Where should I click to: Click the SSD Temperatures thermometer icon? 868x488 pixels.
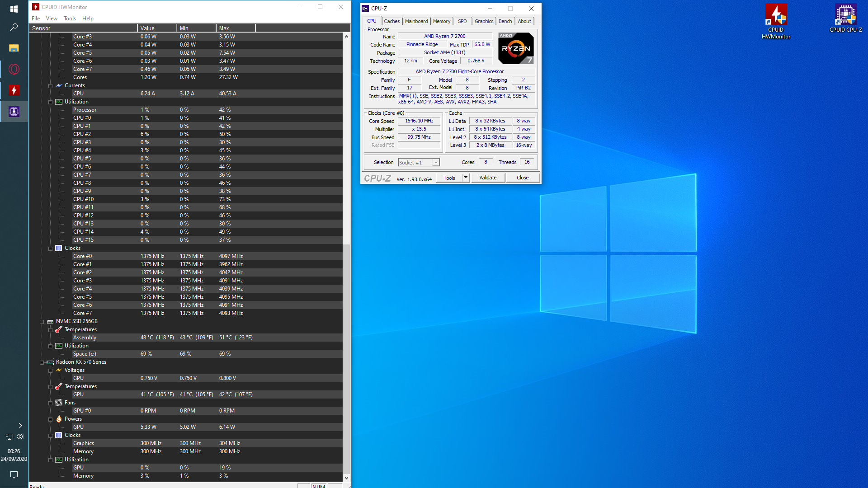[59, 329]
